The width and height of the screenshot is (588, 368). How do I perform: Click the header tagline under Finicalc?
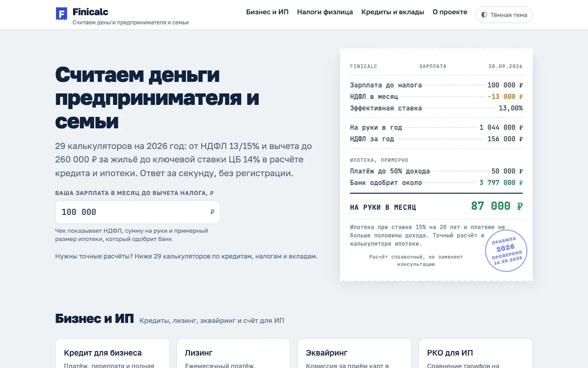[130, 22]
